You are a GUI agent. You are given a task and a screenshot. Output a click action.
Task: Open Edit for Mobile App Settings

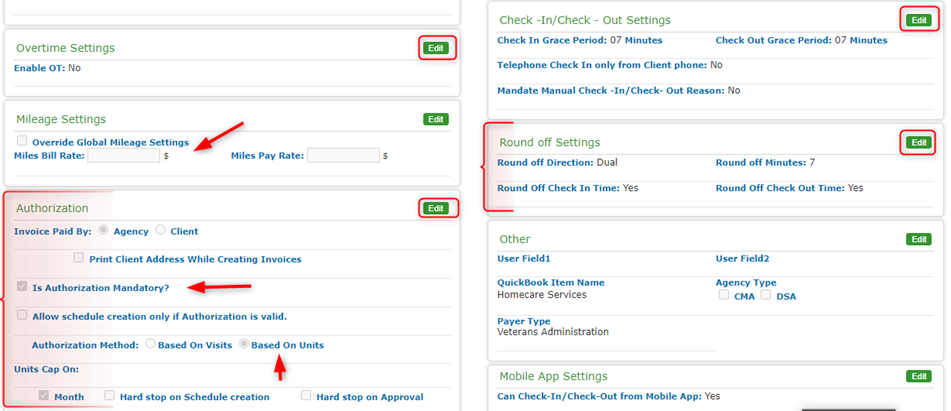pos(917,376)
